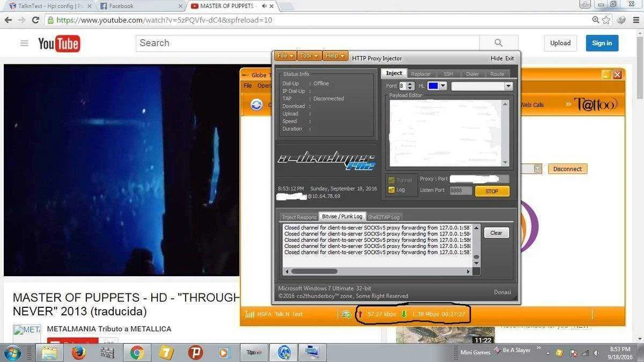Toggle the Tunnel checkbox
The width and height of the screenshot is (644, 362).
[x=391, y=180]
